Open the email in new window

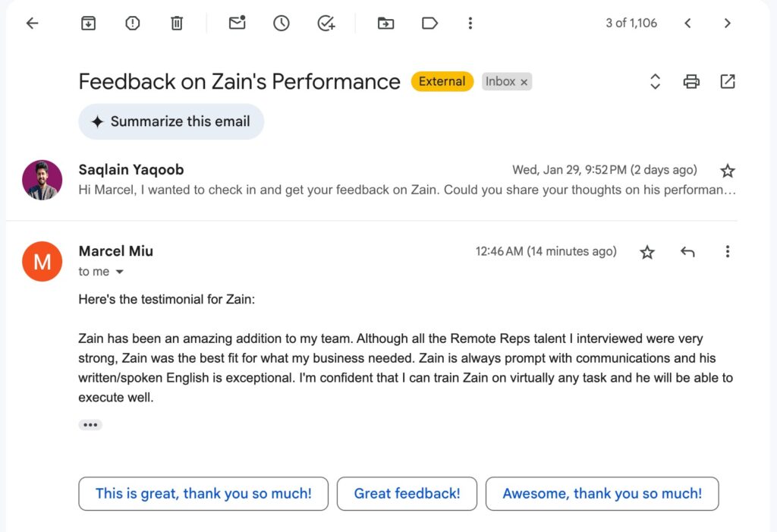[728, 82]
